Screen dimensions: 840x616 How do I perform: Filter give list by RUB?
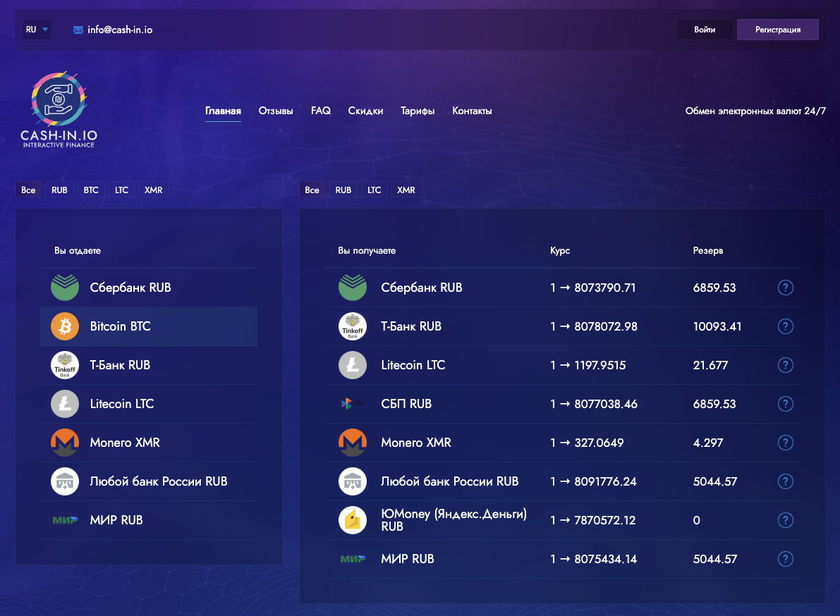pos(60,190)
